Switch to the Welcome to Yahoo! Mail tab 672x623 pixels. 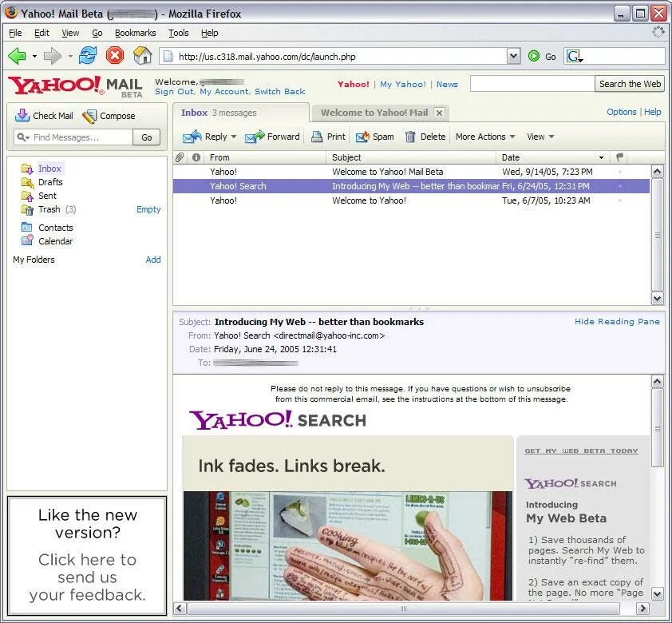pyautogui.click(x=374, y=113)
